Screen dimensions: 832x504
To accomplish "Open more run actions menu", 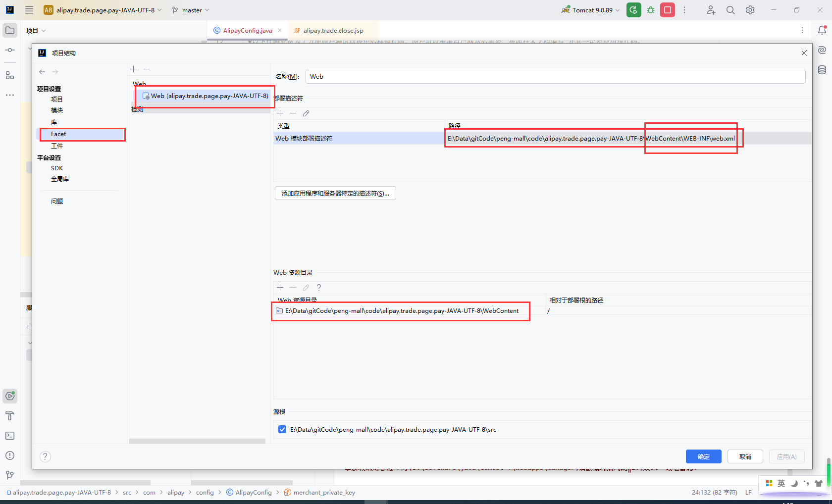I will pos(684,10).
